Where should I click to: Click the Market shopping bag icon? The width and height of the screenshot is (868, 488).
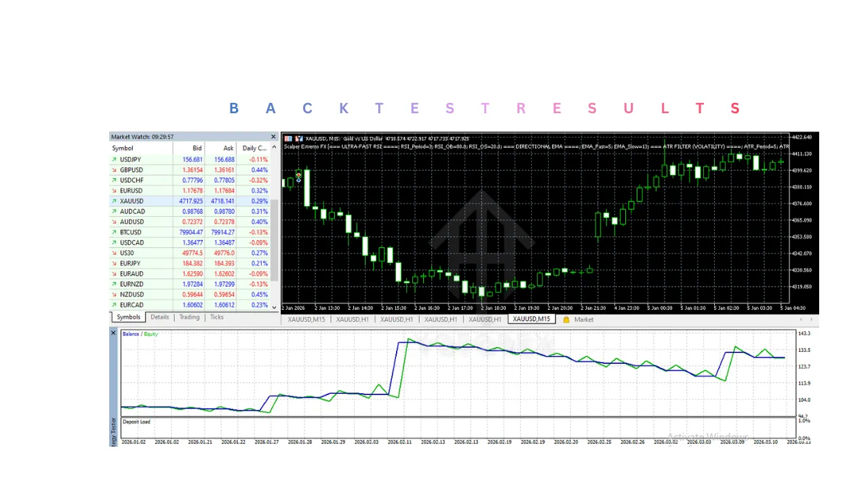tap(566, 319)
